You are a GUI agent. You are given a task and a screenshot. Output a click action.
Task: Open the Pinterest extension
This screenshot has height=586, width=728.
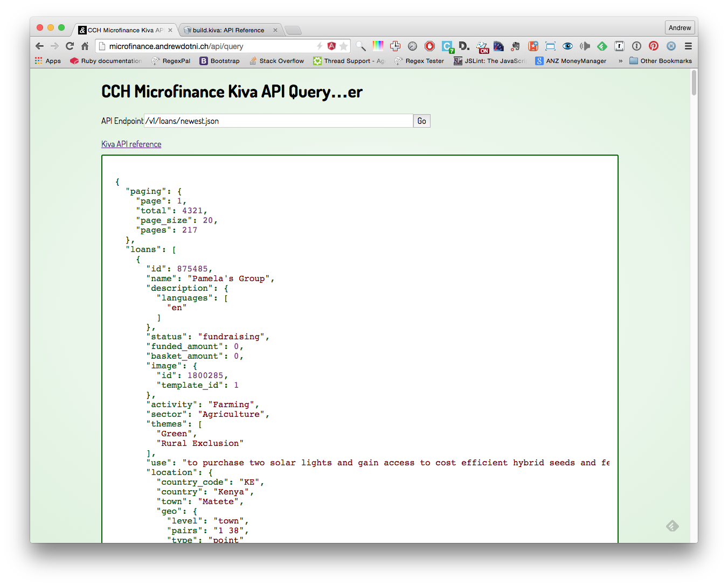(654, 46)
